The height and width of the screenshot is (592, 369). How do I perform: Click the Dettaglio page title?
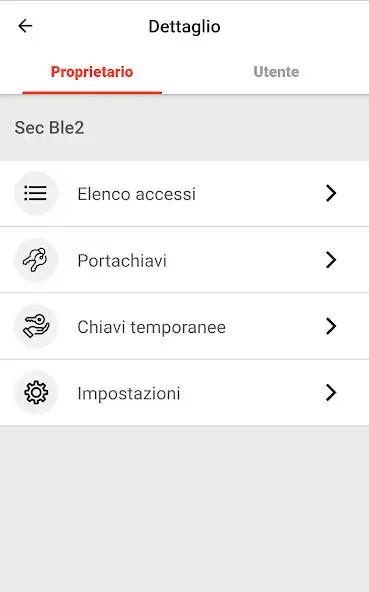pyautogui.click(x=184, y=26)
